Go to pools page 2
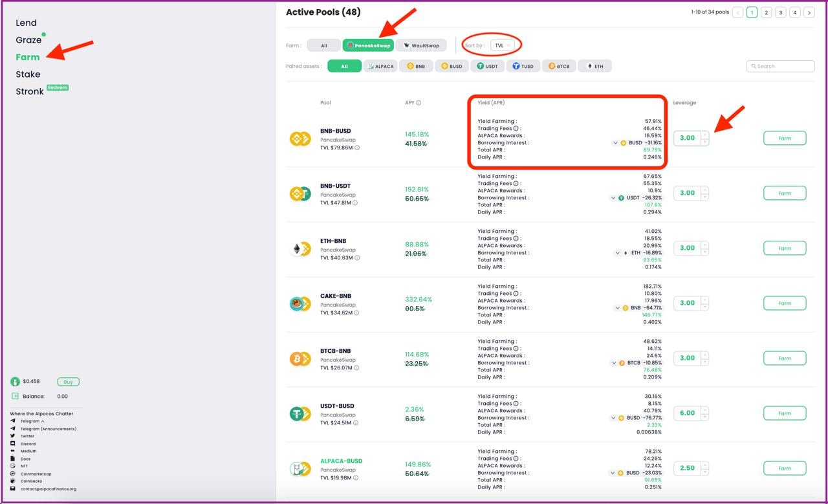 [767, 12]
